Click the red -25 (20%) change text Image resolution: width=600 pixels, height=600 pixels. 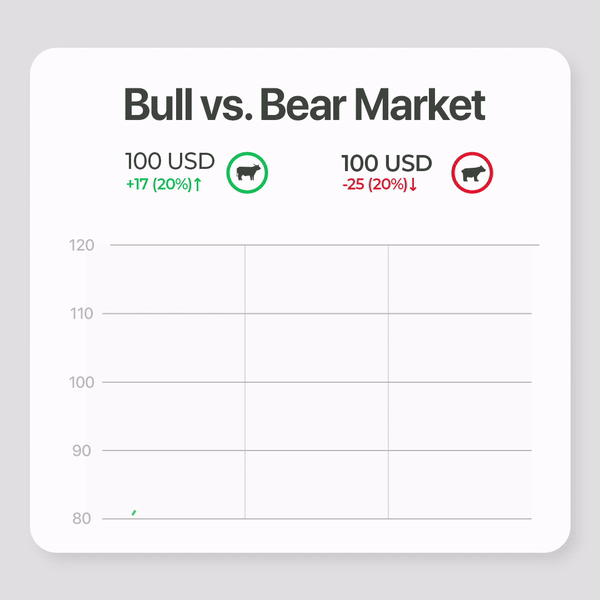(x=375, y=185)
